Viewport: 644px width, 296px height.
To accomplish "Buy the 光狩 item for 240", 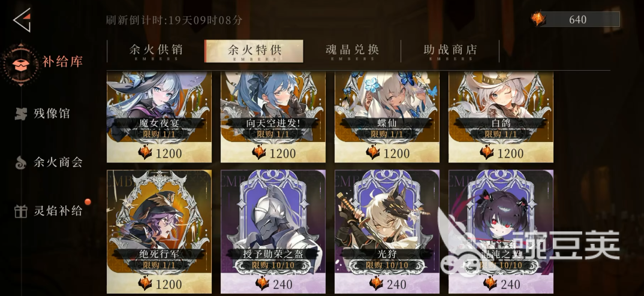I will [x=387, y=231].
